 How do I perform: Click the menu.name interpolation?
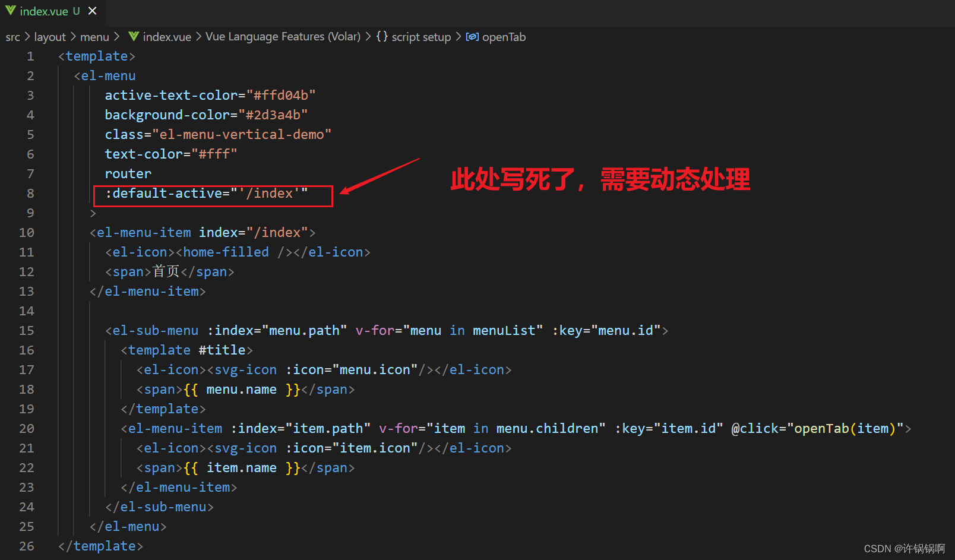242,390
